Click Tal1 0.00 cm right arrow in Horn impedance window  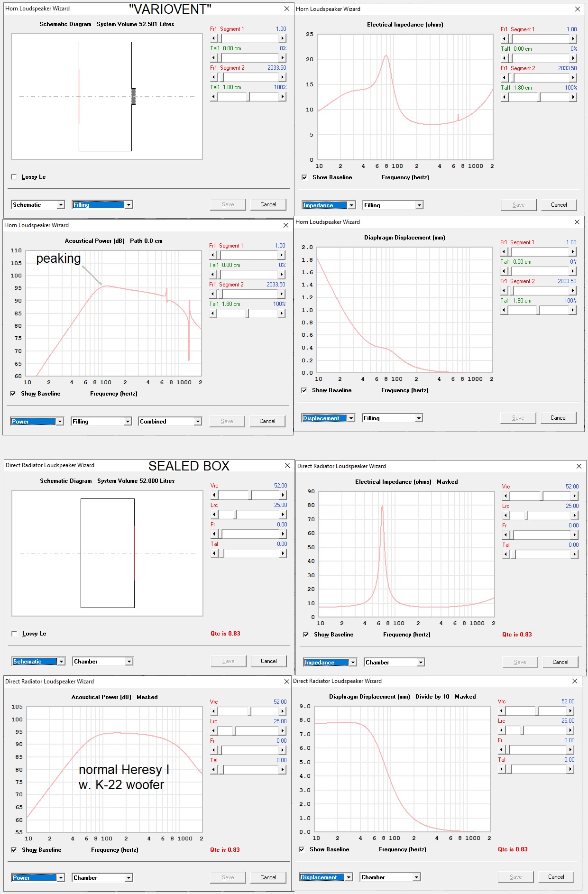pyautogui.click(x=573, y=58)
